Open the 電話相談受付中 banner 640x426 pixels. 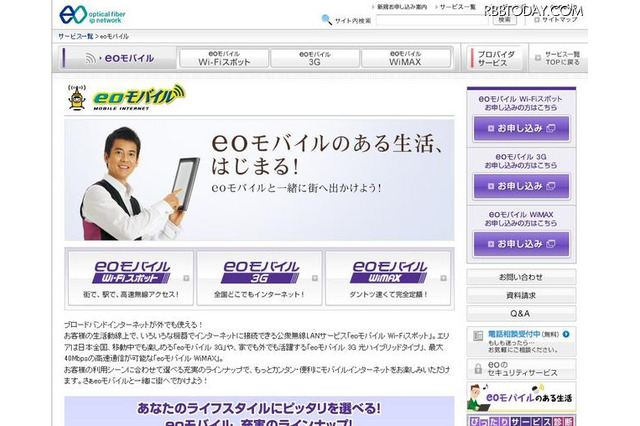point(521,341)
